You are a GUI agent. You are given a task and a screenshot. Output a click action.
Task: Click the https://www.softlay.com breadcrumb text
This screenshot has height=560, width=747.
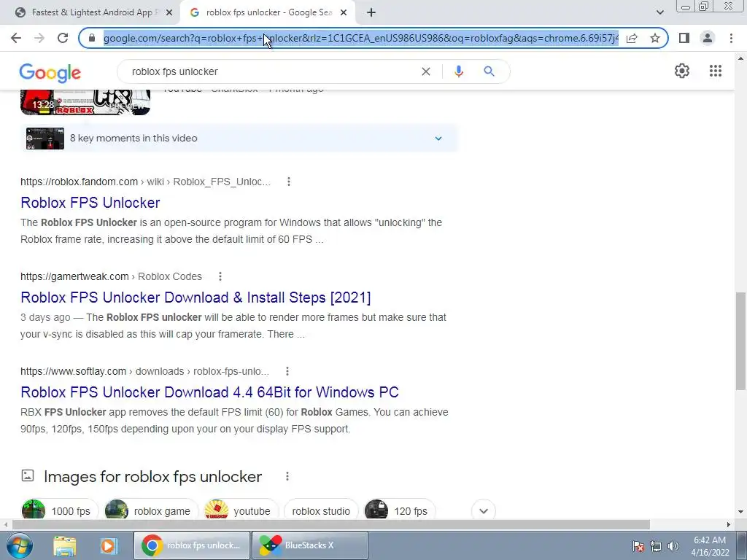point(74,371)
